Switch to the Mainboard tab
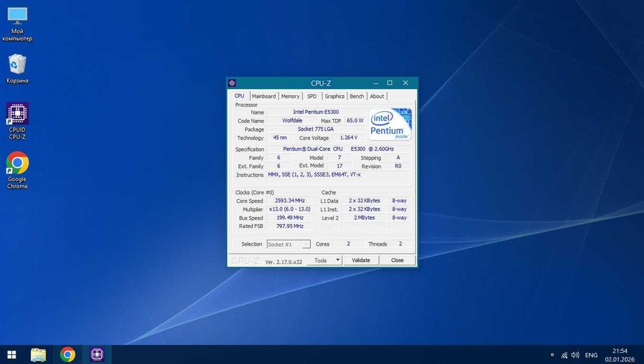644x364 pixels. [263, 96]
